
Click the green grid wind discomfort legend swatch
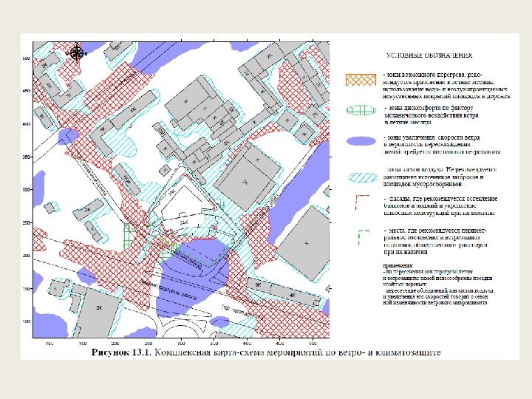(361, 110)
